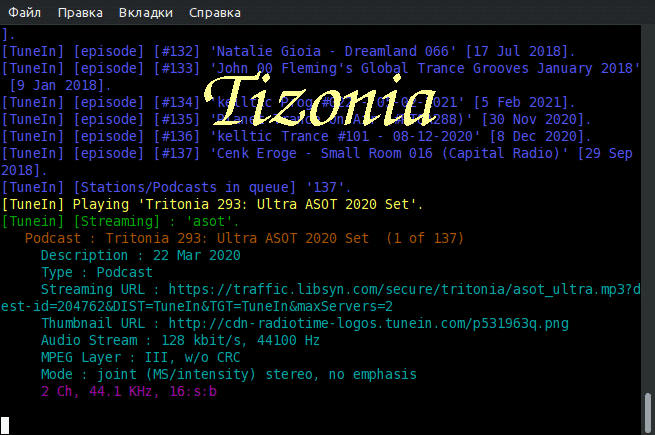
Task: Click the episode #133 John 00 Fleming line
Action: 320,76
